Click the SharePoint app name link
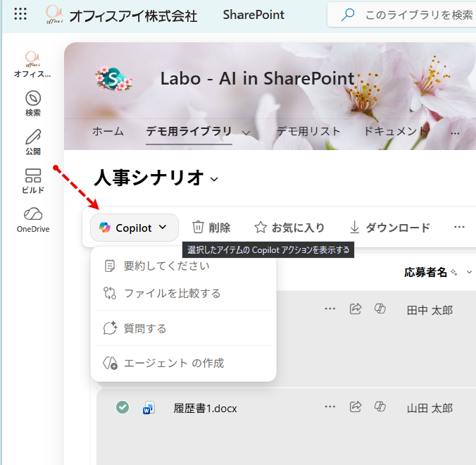476x465 pixels. pos(253,15)
